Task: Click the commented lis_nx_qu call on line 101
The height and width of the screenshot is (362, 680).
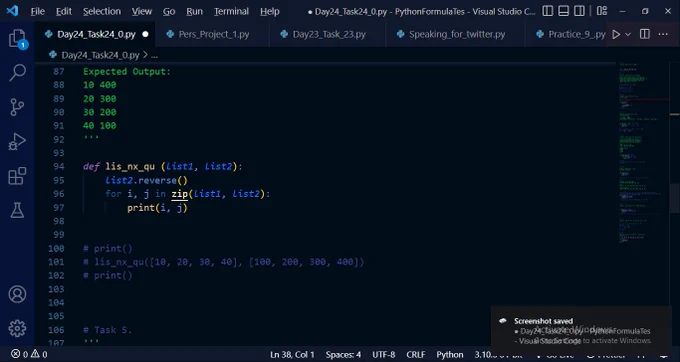Action: [x=223, y=262]
